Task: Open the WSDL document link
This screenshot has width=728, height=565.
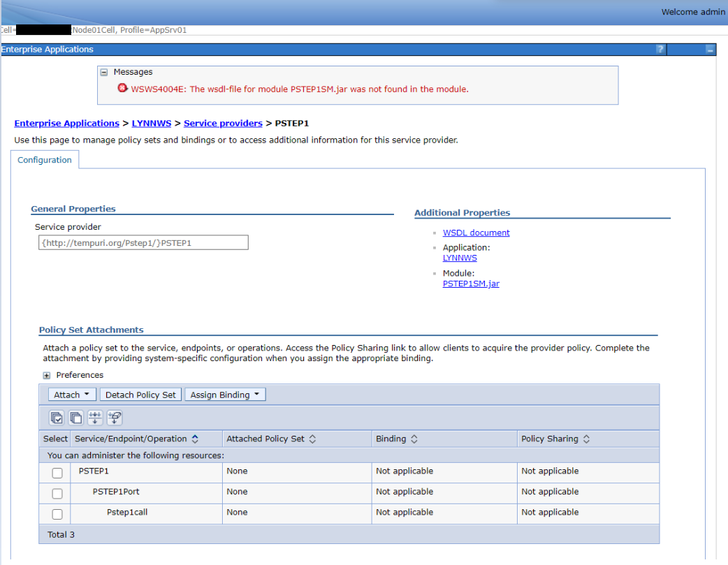Action: click(476, 233)
